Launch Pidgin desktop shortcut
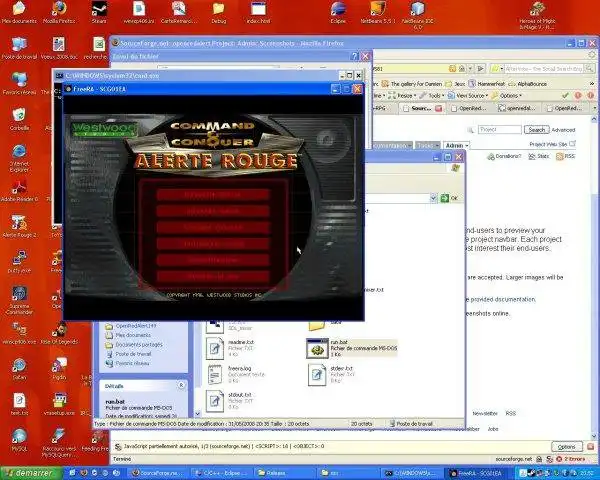 tap(59, 369)
